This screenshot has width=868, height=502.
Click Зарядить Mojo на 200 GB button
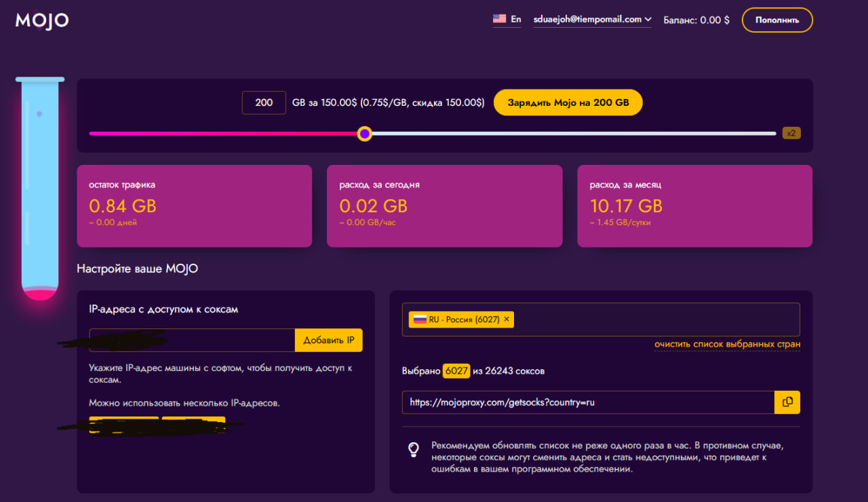[568, 102]
